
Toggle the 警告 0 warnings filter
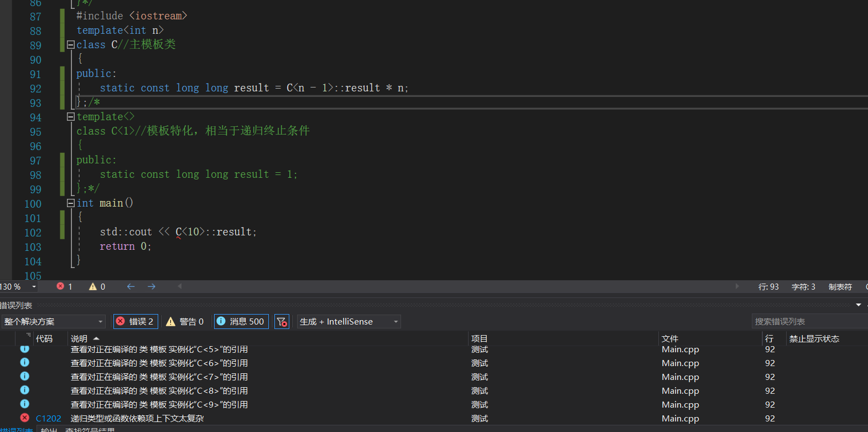coord(185,322)
